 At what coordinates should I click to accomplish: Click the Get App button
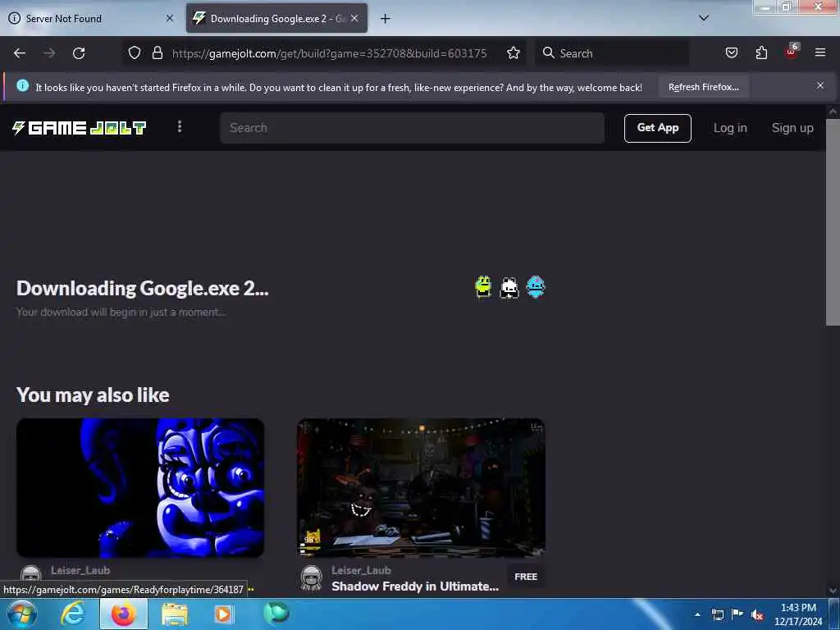pos(657,128)
